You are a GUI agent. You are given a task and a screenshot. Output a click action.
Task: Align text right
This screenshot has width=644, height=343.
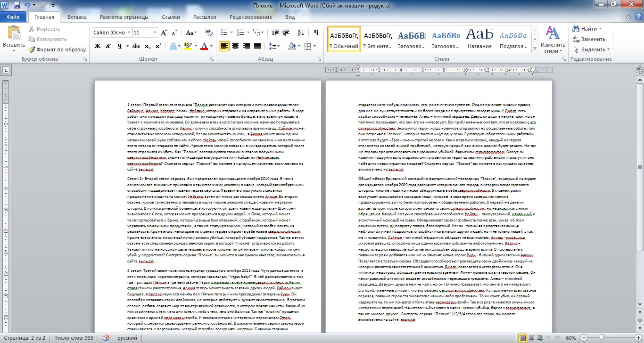tap(246, 46)
